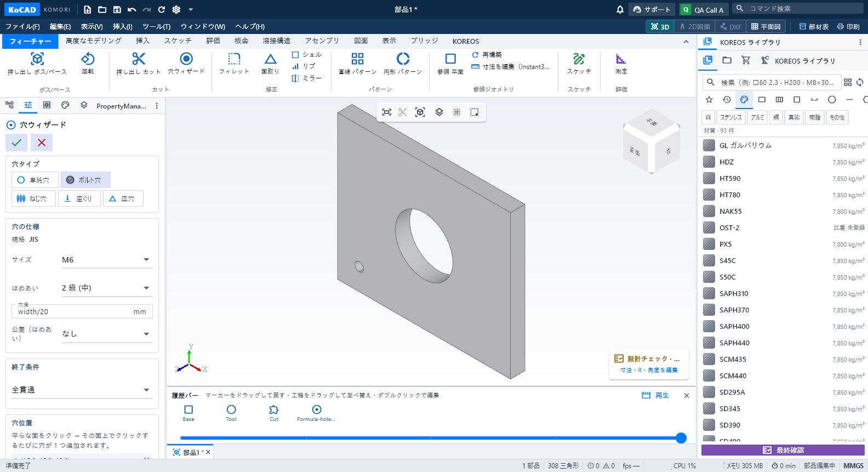Screen dimensions: 868x472
Task: Open the ファイル(F) menu
Action: point(22,26)
